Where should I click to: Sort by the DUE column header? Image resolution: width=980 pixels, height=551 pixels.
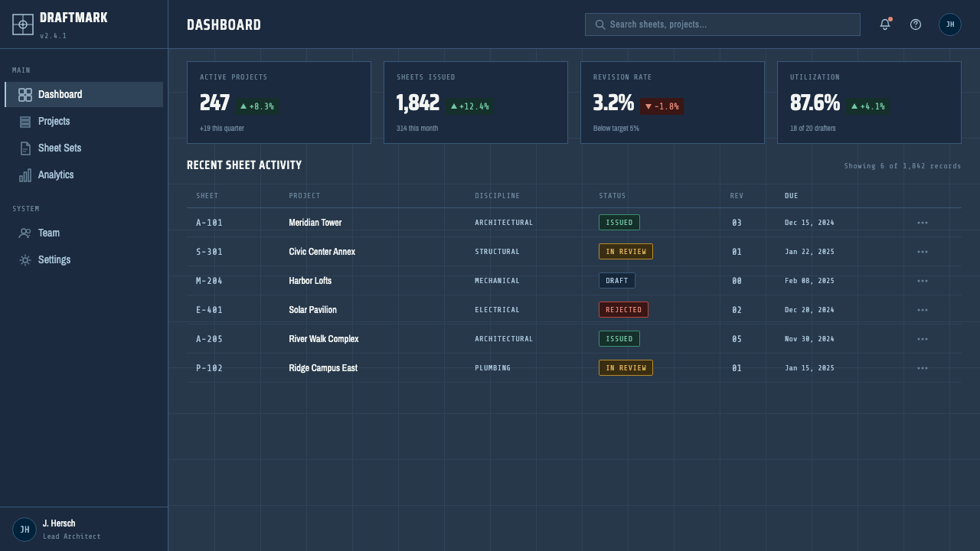792,196
